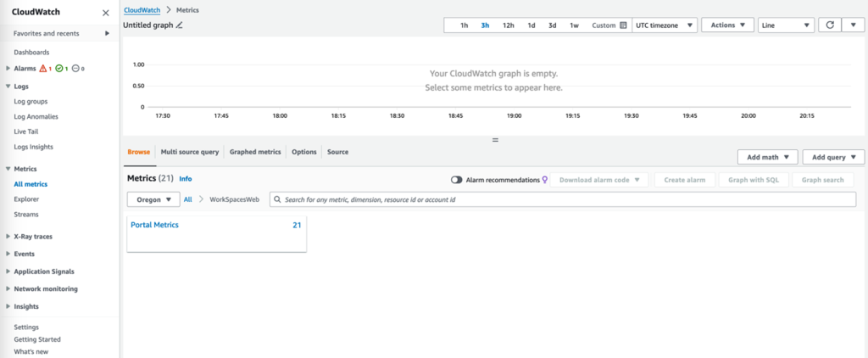Switch to the Browse tab
The image size is (868, 358).
pos(139,152)
